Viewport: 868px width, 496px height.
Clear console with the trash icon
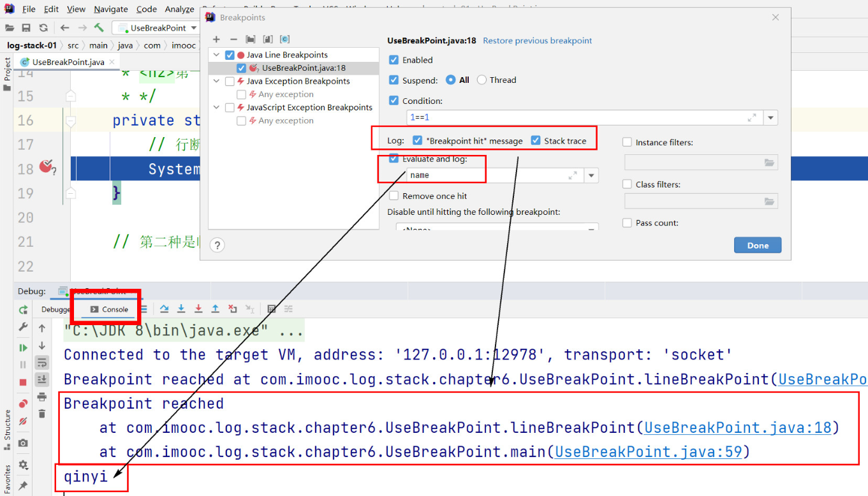pyautogui.click(x=42, y=414)
